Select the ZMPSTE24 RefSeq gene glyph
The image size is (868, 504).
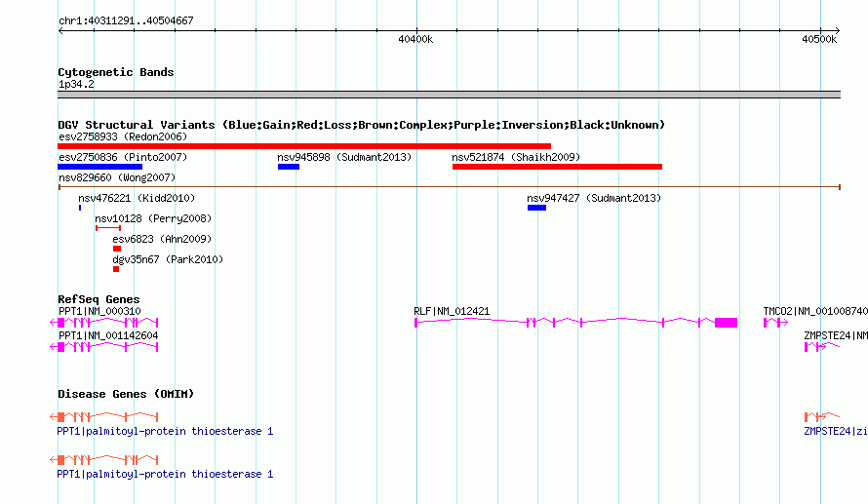[822, 347]
